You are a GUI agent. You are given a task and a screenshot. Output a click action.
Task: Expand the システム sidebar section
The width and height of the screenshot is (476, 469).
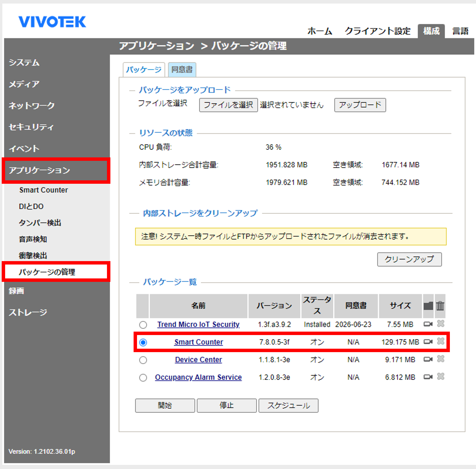[24, 63]
